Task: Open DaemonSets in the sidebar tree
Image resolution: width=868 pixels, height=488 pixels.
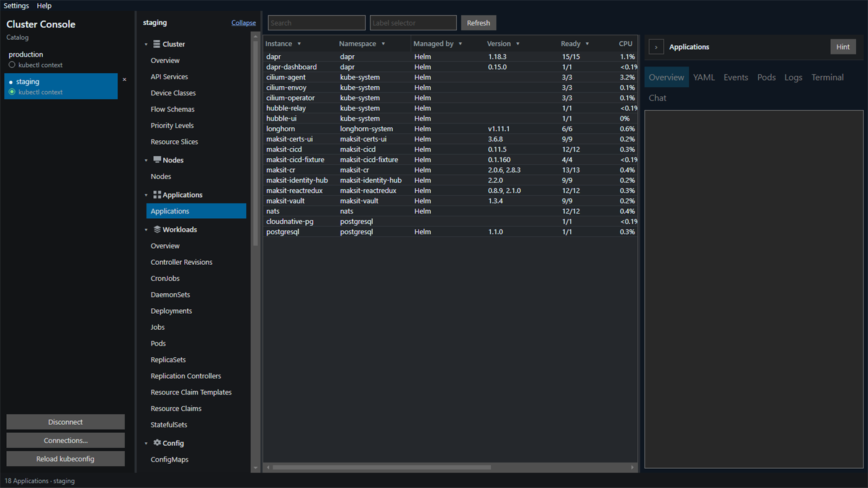Action: 170,295
